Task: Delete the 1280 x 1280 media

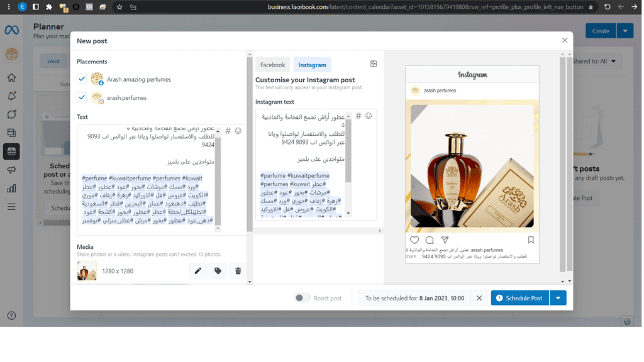Action: tap(238, 271)
